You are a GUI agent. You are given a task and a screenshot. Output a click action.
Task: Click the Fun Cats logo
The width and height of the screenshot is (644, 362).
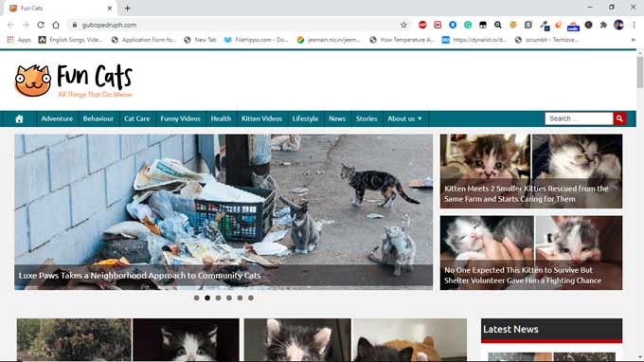pos(74,81)
